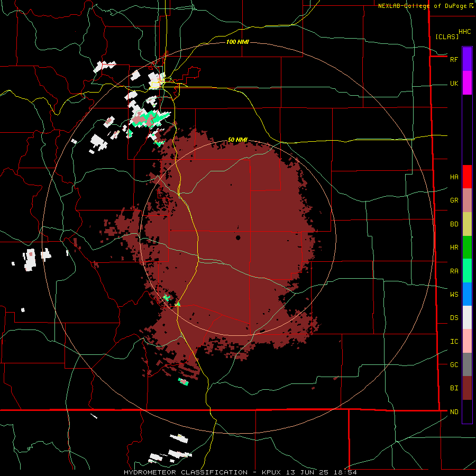Select the ND black legend swatch
The width and height of the screenshot is (476, 476).
point(467,411)
